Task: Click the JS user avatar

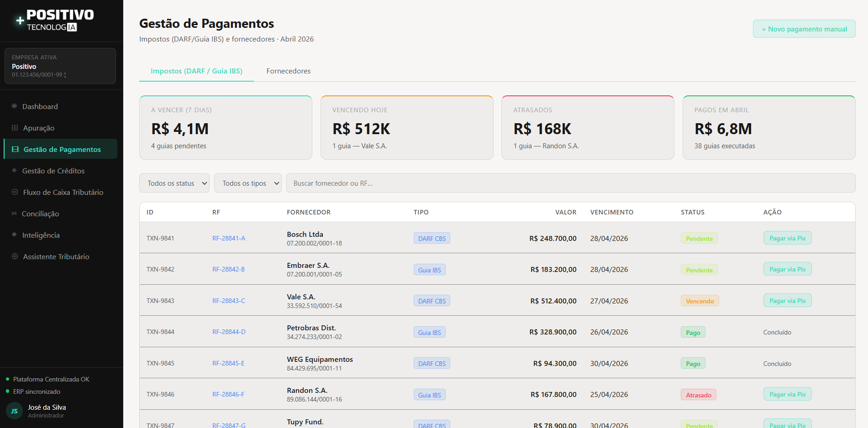Action: 14,411
